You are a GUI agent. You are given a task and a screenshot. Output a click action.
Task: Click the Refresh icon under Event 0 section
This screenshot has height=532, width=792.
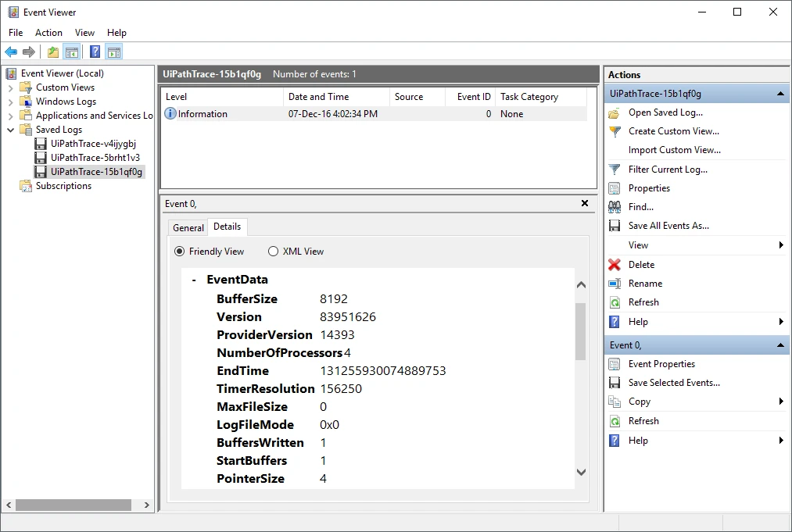pos(615,421)
